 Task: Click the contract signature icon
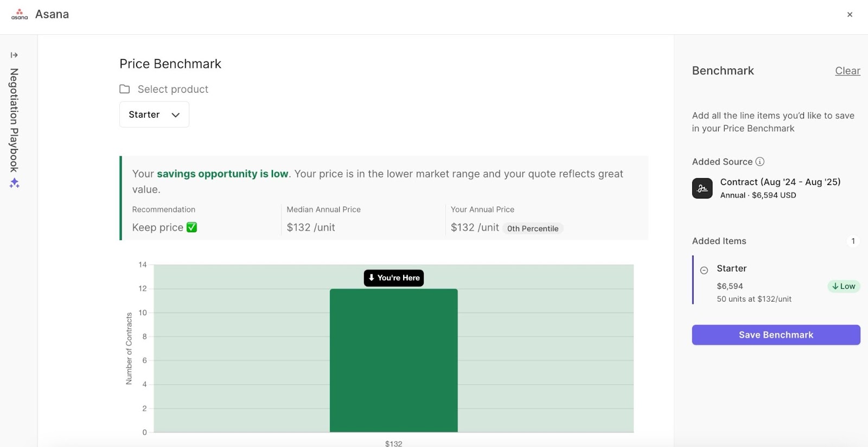702,188
